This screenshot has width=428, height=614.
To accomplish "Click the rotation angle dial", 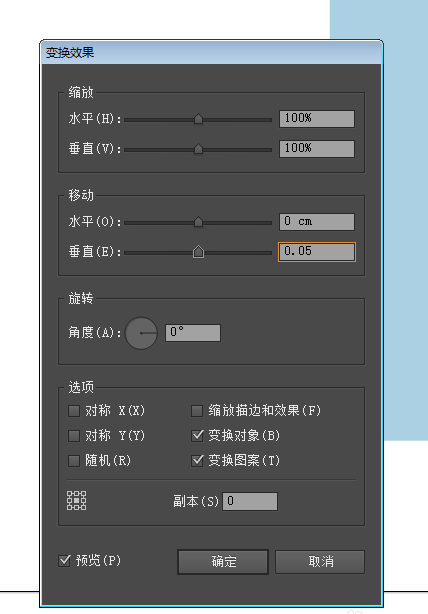I will point(141,333).
